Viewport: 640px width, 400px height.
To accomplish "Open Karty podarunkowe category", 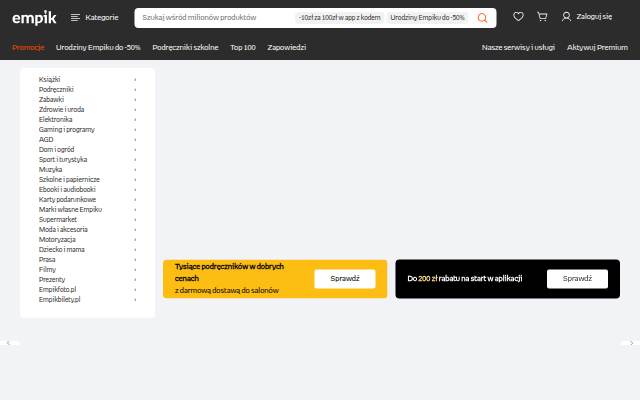I will 67,200.
